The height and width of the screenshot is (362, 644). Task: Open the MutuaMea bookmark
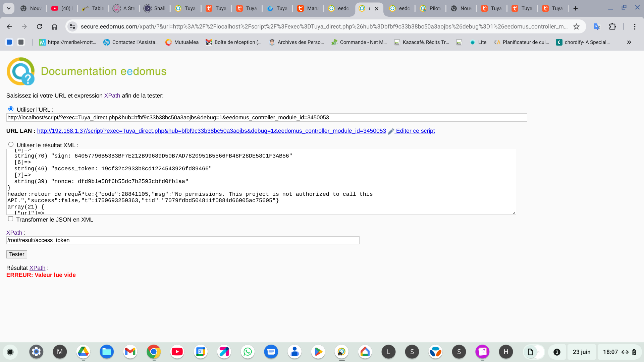tap(182, 42)
